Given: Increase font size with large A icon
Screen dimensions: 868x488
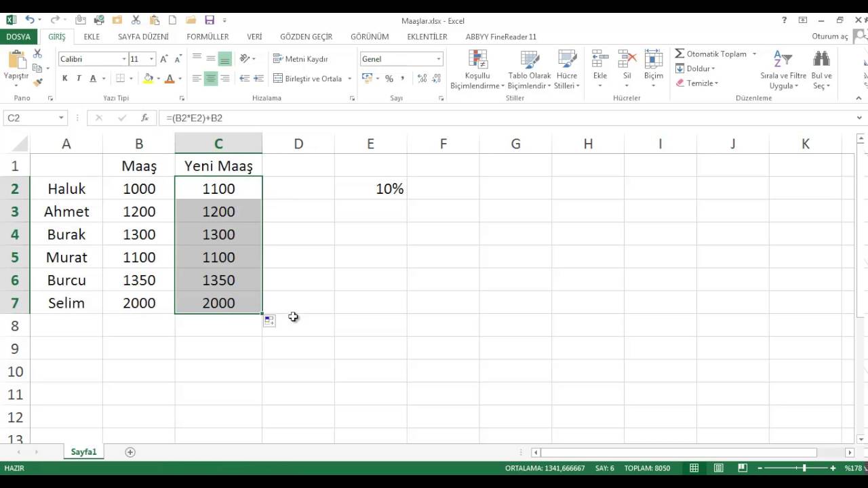Looking at the screenshot, I should coord(163,59).
